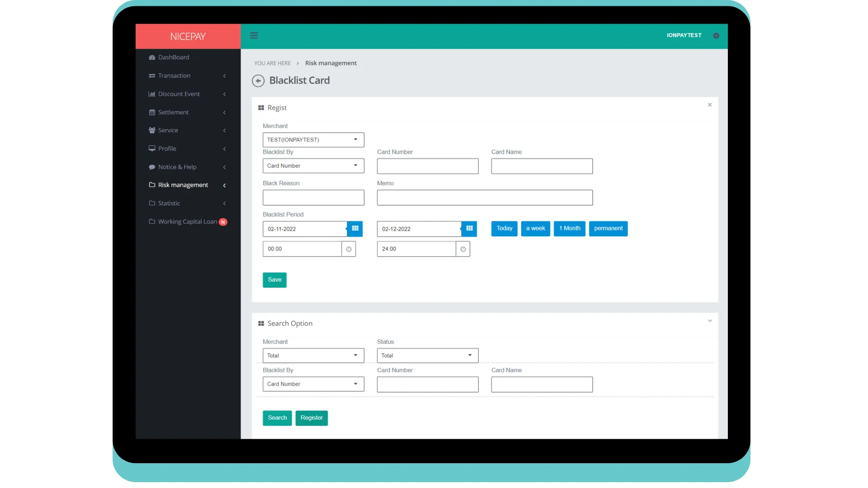This screenshot has height=488, width=868.
Task: Click the clock icon for start time
Action: point(348,249)
